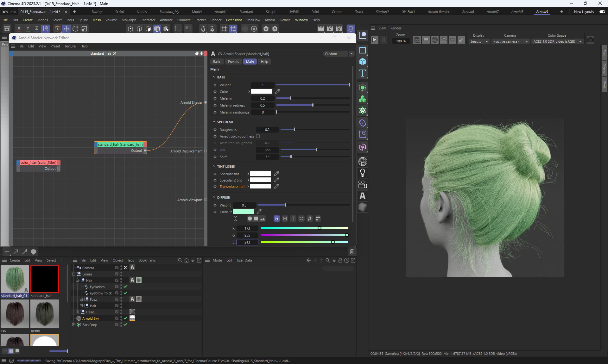
Task: Toggle the Eyelashes object green checkmark
Action: pos(125,287)
